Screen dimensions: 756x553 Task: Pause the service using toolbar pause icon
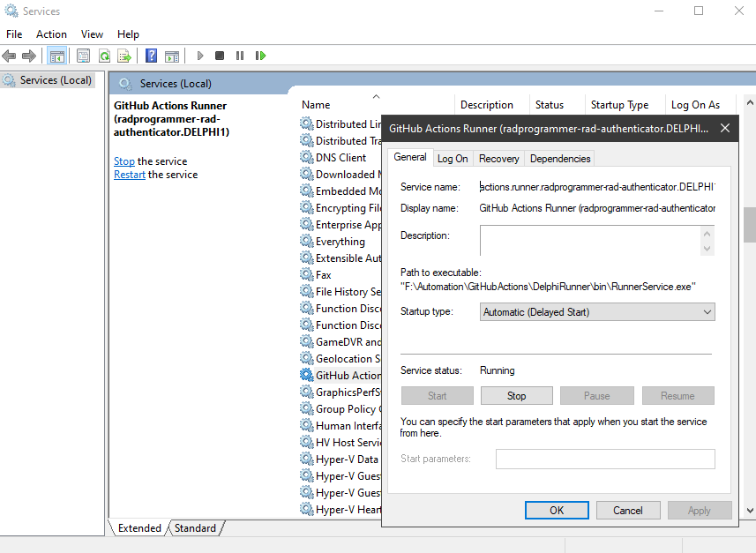[240, 55]
